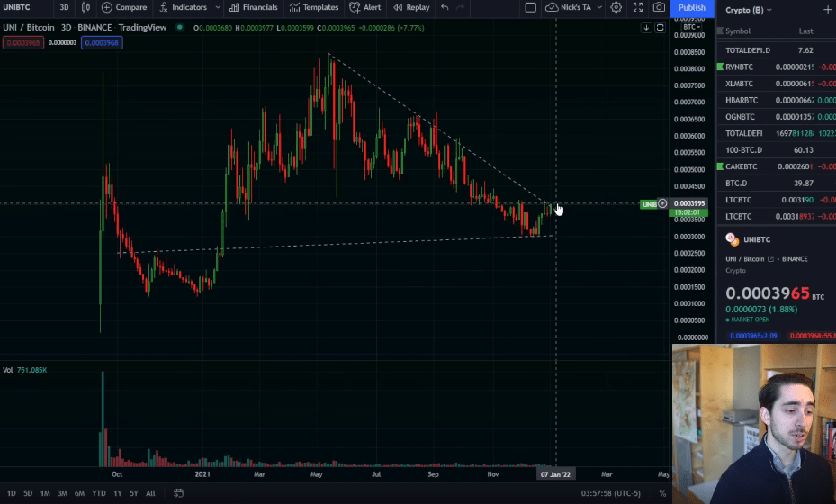Click the blue Publish button

[x=691, y=8]
